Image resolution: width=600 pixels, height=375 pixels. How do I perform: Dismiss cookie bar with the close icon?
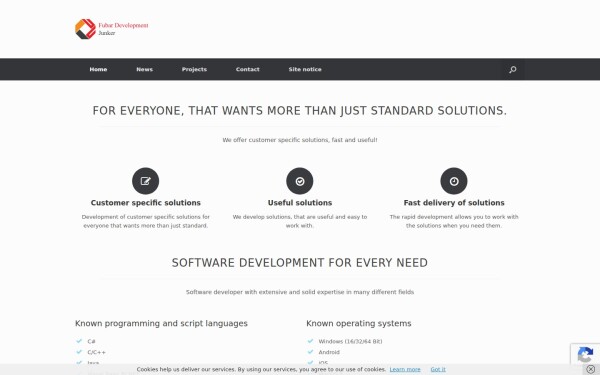590,369
